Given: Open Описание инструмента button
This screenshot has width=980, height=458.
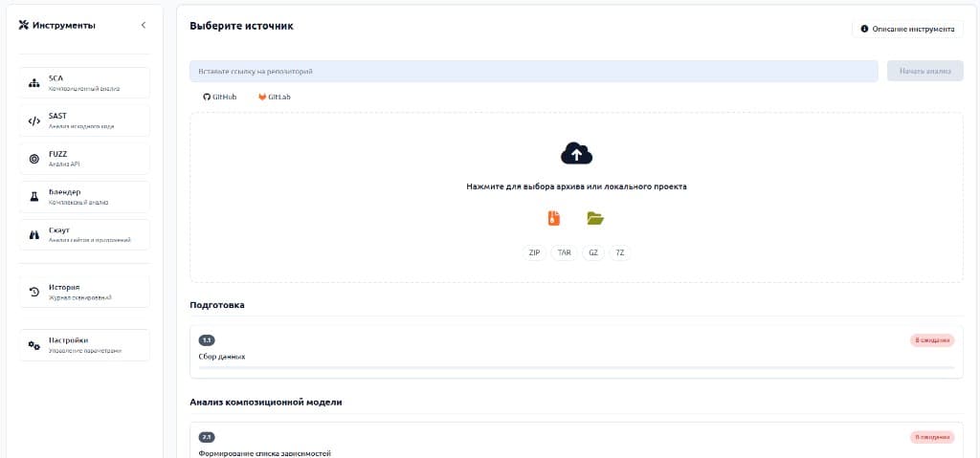Looking at the screenshot, I should point(907,29).
